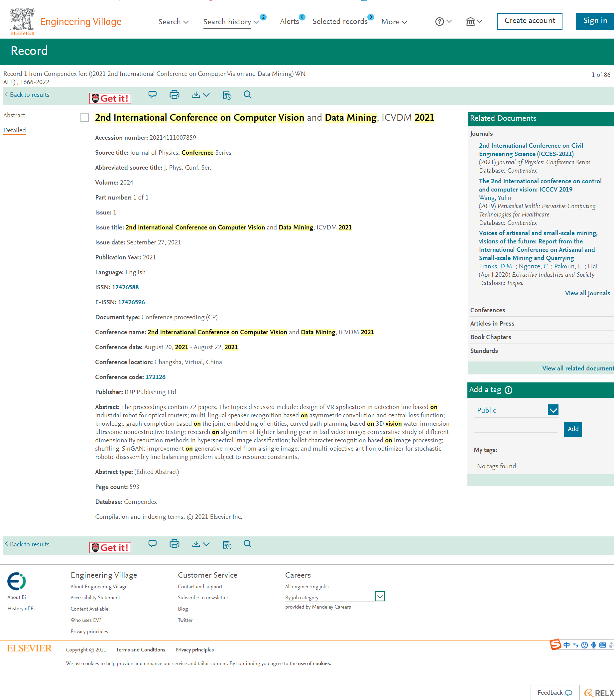Open All engineering jobs link

point(307,586)
